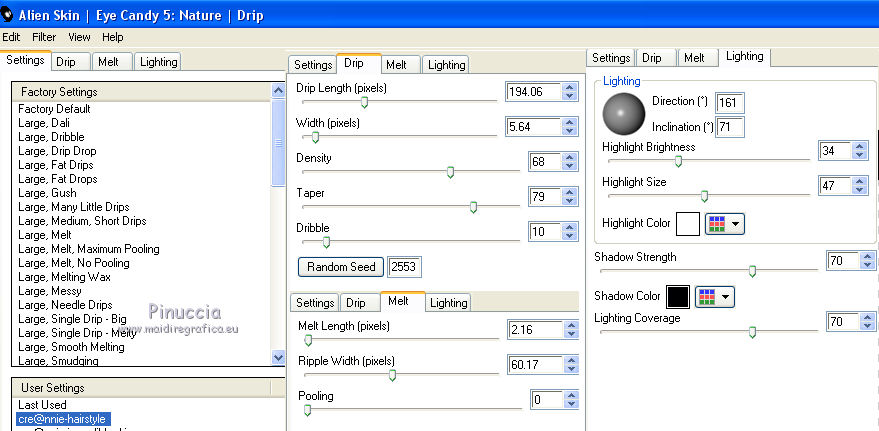Image resolution: width=879 pixels, height=431 pixels.
Task: Open the Edit menu
Action: [x=11, y=37]
